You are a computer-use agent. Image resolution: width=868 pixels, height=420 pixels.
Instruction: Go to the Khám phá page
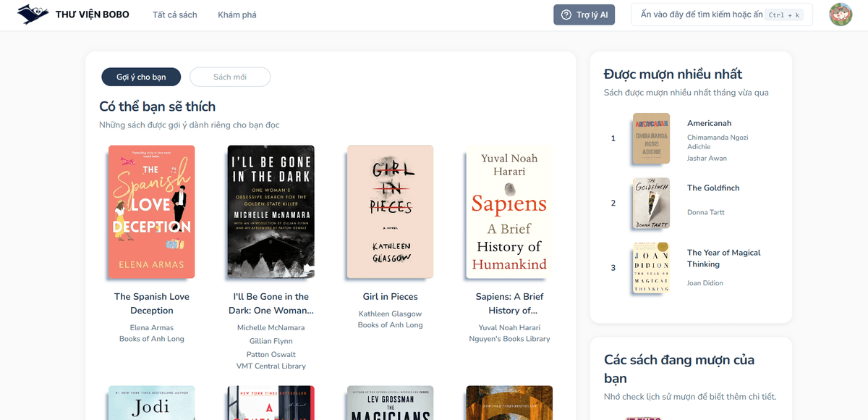click(237, 14)
